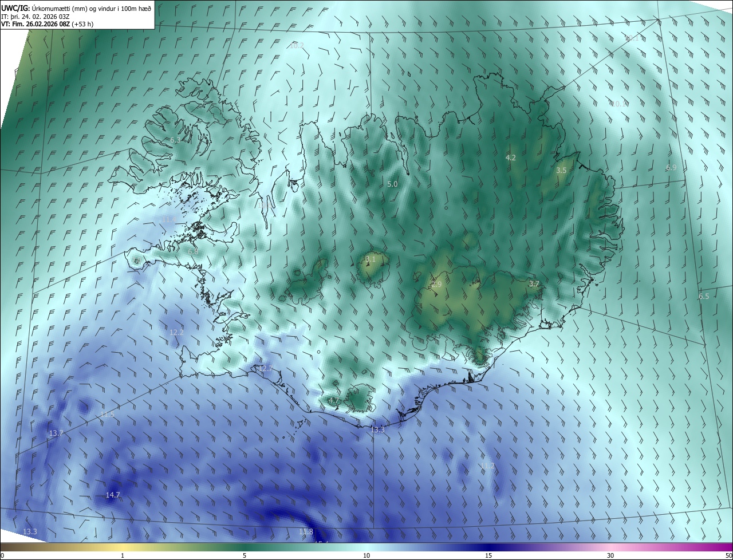Click the 14.7 value on the map

113,495
